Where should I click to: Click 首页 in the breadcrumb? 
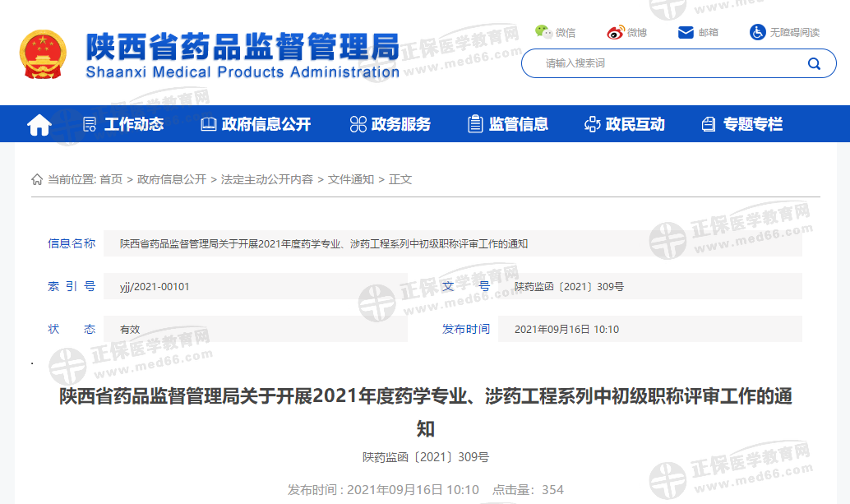(x=111, y=179)
